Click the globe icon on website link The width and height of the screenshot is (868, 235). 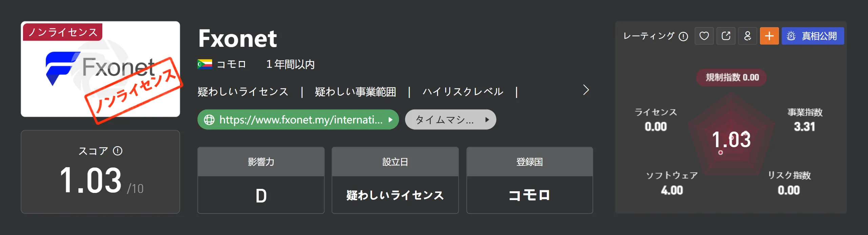(209, 120)
